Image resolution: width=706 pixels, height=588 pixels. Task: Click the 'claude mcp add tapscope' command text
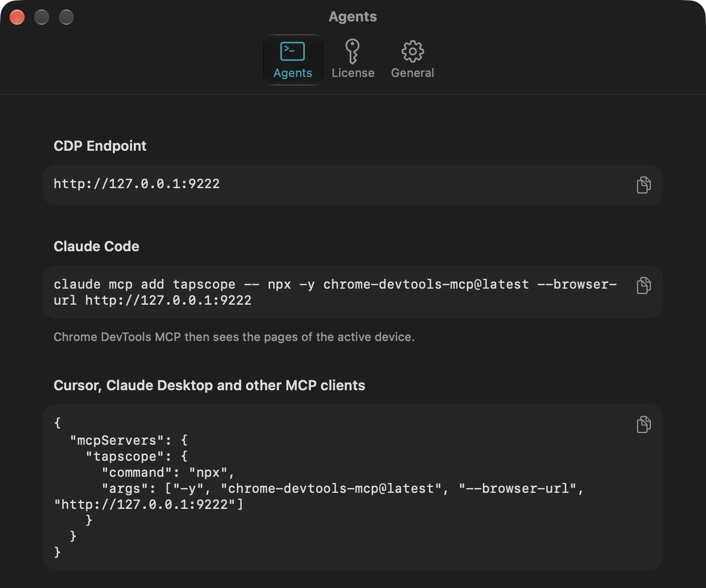coord(335,292)
